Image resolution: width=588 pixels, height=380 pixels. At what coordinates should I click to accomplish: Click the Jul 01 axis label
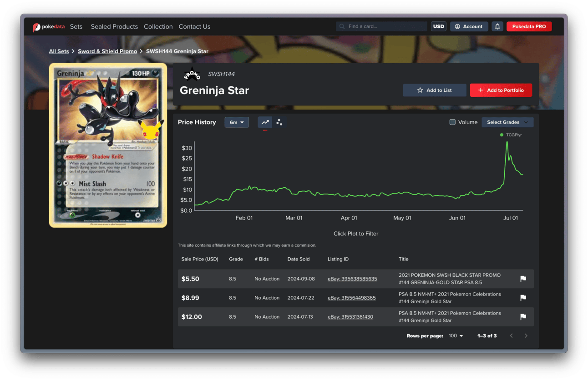point(510,218)
